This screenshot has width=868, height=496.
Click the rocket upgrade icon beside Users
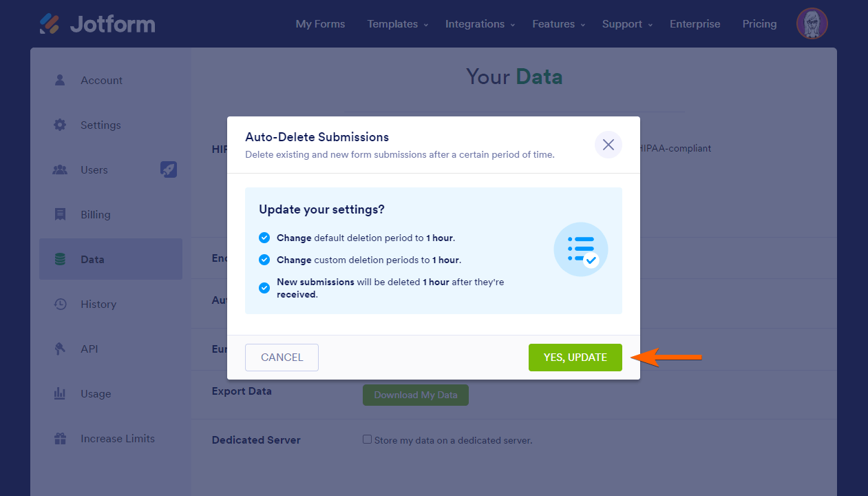point(169,169)
